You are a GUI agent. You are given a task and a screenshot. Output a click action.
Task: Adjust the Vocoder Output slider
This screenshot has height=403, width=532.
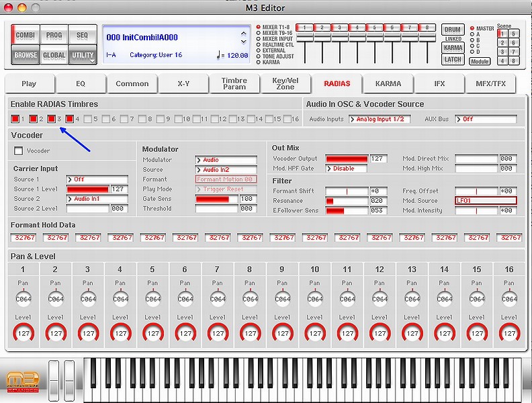click(x=347, y=159)
